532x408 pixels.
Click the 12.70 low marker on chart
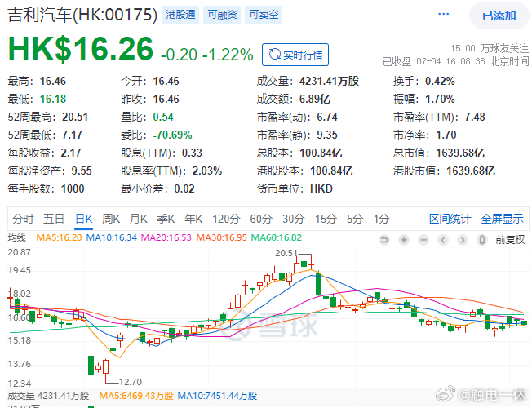(x=131, y=382)
